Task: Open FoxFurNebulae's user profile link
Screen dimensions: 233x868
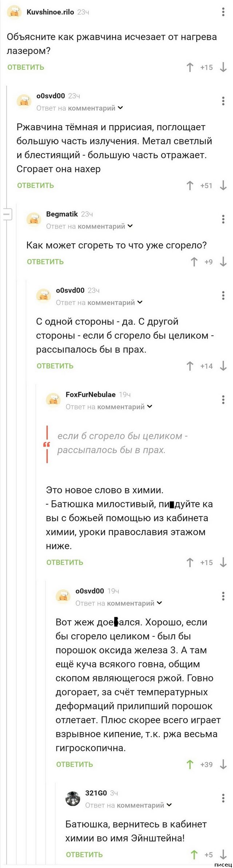Action: pyautogui.click(x=91, y=395)
